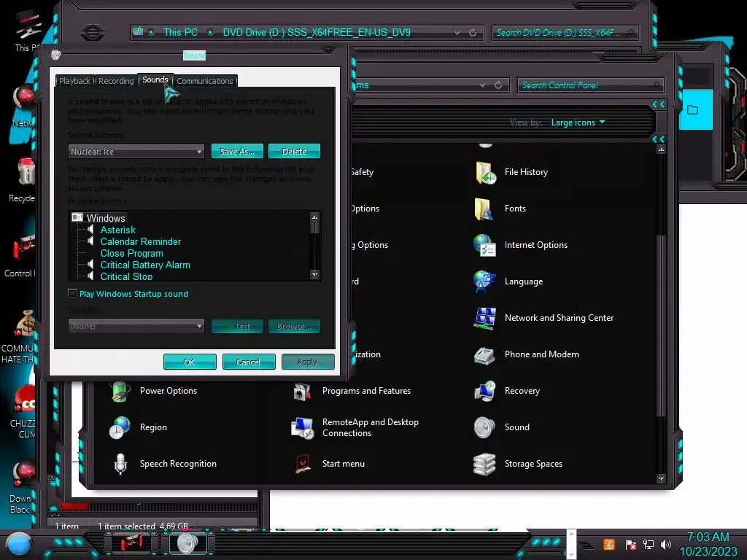Image resolution: width=747 pixels, height=560 pixels.
Task: Open the Action Center flag tray icon
Action: click(x=631, y=545)
